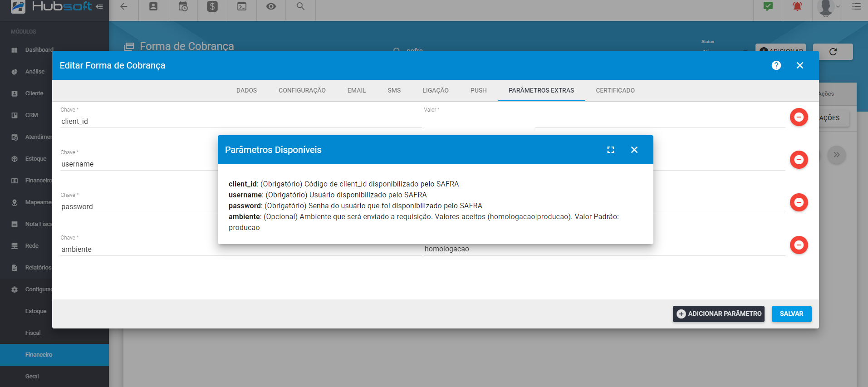Click the client_id key input field
This screenshot has width=868, height=387.
[x=241, y=122]
